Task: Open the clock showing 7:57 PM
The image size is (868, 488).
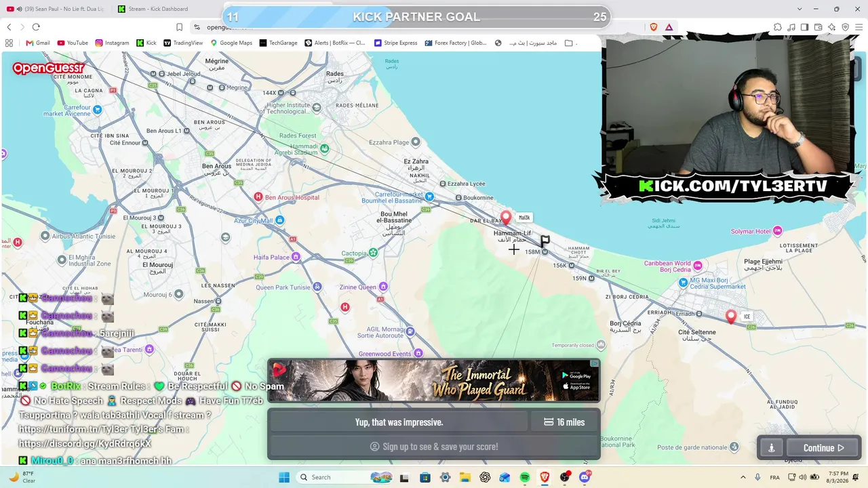Action: coord(838,477)
